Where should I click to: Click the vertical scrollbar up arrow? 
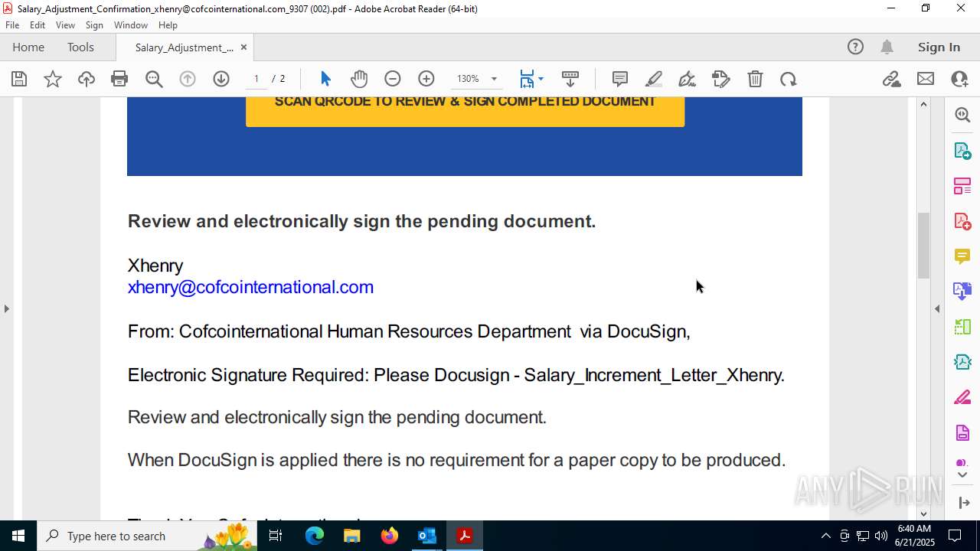[x=923, y=104]
